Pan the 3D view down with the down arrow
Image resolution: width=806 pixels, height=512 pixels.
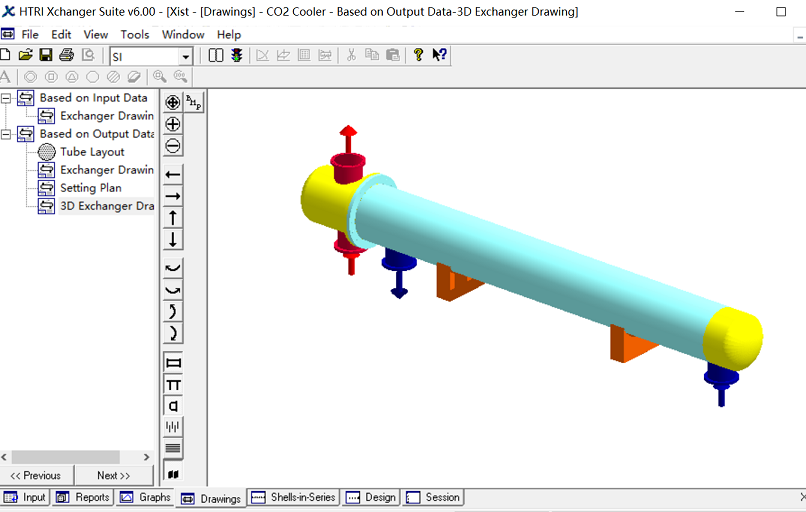pyautogui.click(x=173, y=240)
